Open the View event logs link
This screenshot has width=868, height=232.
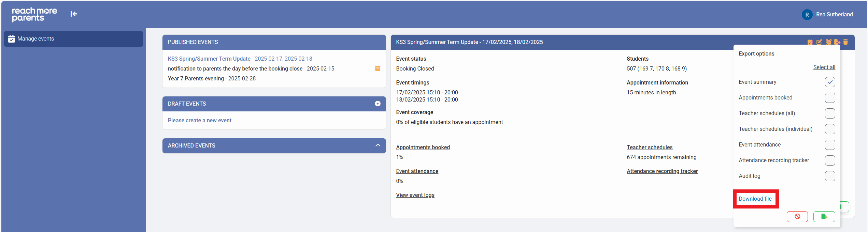[x=415, y=195]
